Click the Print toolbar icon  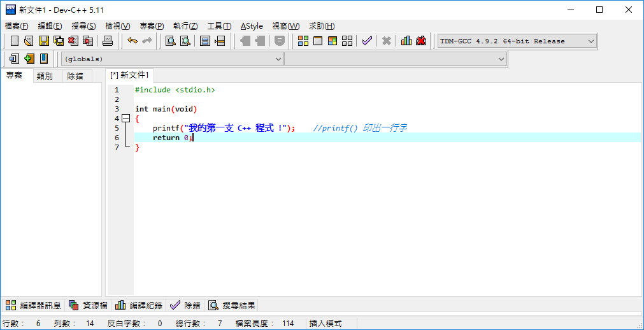(x=107, y=41)
